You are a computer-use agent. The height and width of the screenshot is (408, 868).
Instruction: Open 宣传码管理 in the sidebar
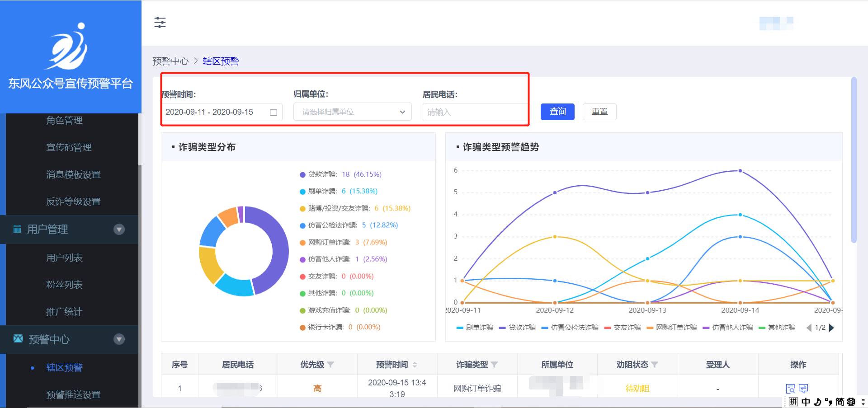coord(69,147)
